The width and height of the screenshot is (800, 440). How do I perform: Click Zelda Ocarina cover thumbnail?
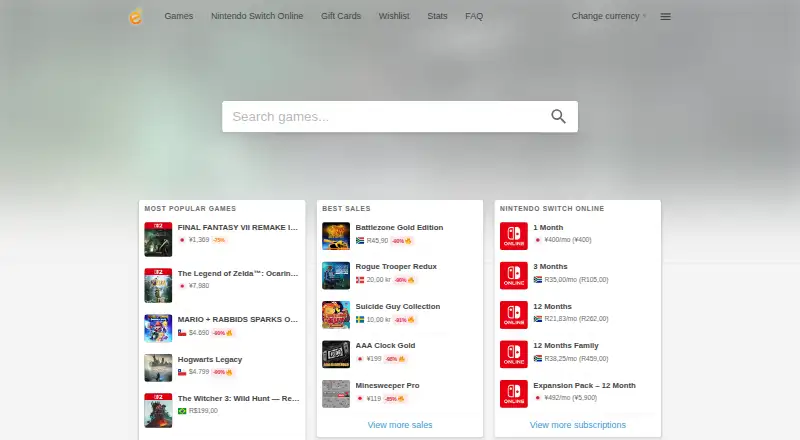(158, 285)
